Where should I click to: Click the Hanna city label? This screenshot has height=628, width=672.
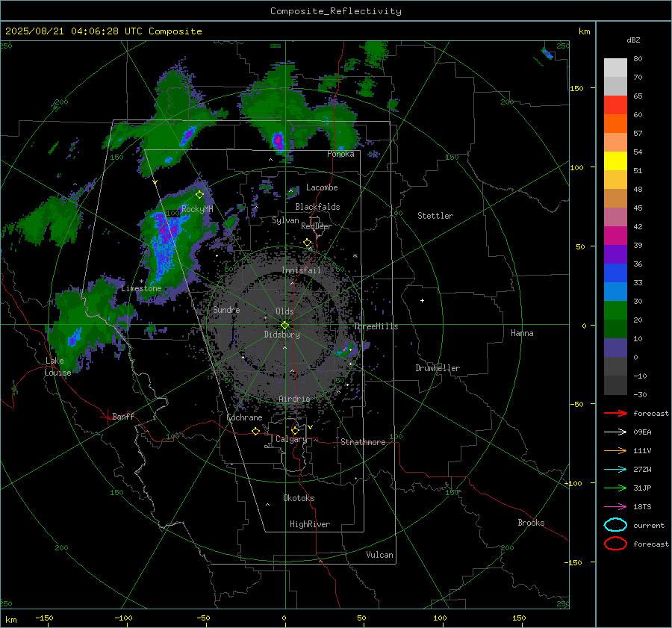click(522, 333)
